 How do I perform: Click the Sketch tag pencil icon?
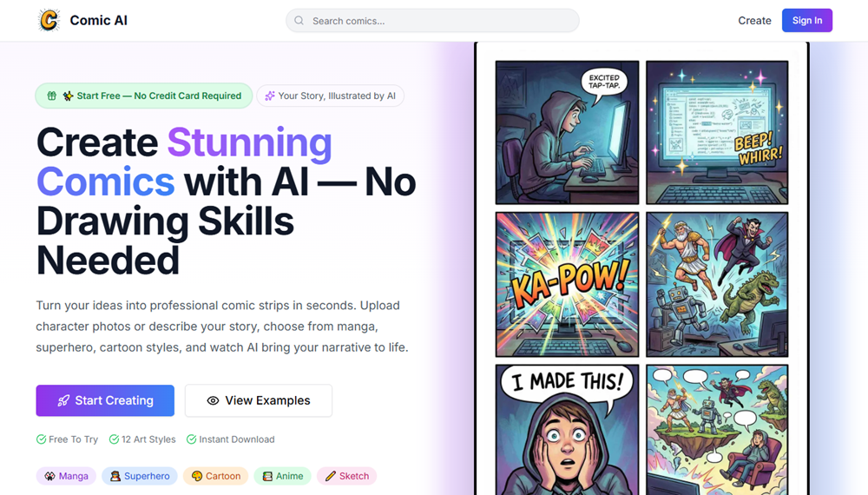click(331, 476)
